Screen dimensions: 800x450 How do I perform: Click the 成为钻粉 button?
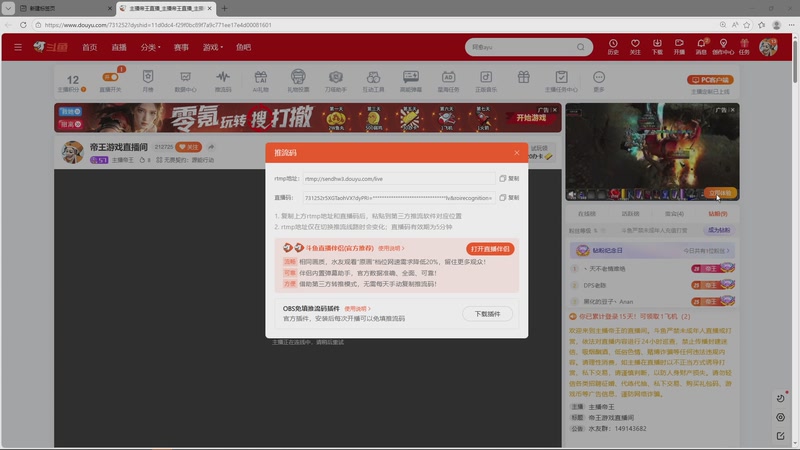click(x=719, y=230)
